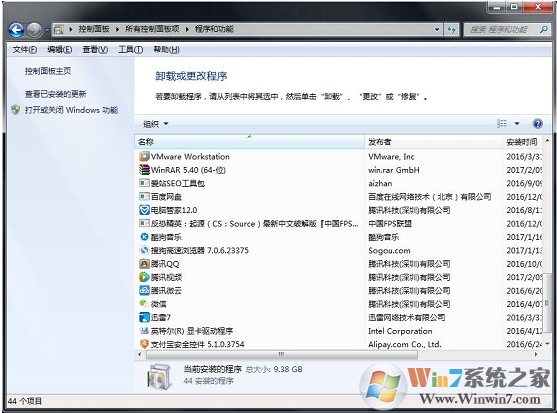Expand the root arrow before 控制面板 breadcrumb
Screen dimensions: 557x413
(71, 29)
